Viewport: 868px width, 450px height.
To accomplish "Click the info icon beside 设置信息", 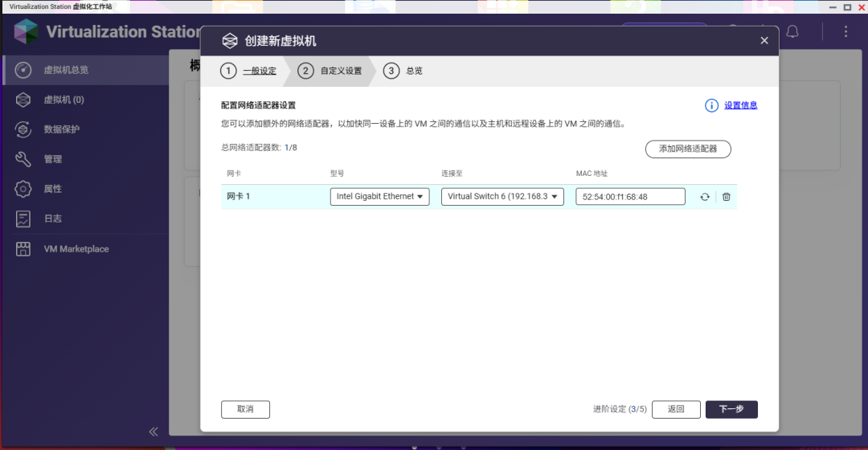I will pos(711,105).
